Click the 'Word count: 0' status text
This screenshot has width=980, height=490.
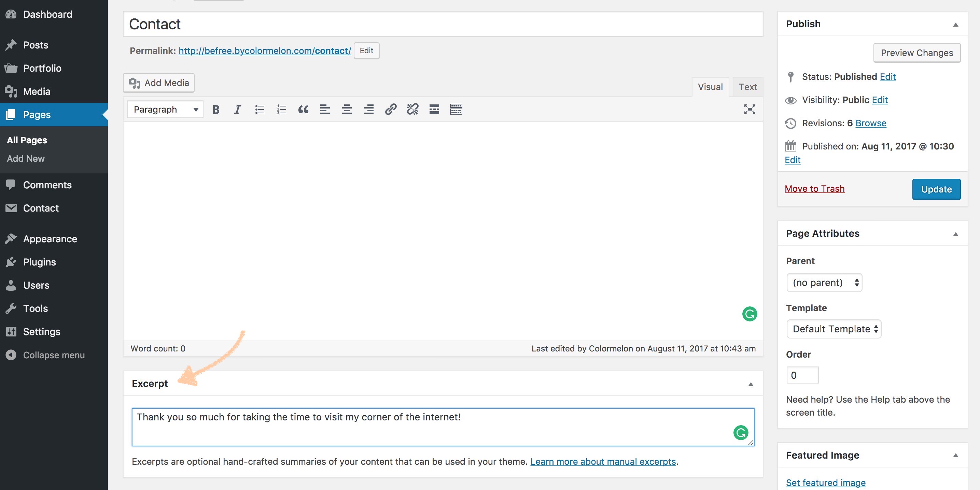[x=158, y=349]
